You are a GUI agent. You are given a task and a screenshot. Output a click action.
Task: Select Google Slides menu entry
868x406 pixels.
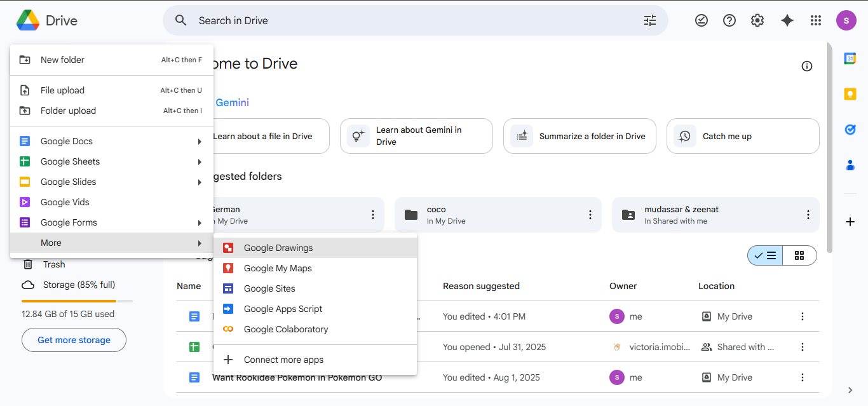coord(112,182)
